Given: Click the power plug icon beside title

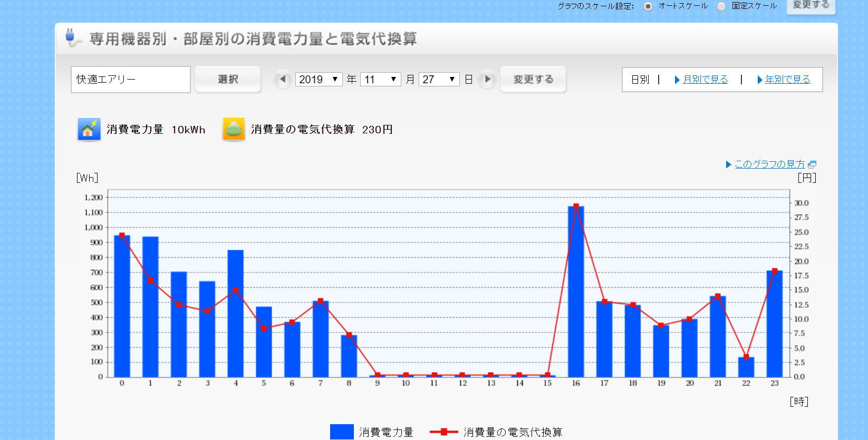Looking at the screenshot, I should (72, 38).
